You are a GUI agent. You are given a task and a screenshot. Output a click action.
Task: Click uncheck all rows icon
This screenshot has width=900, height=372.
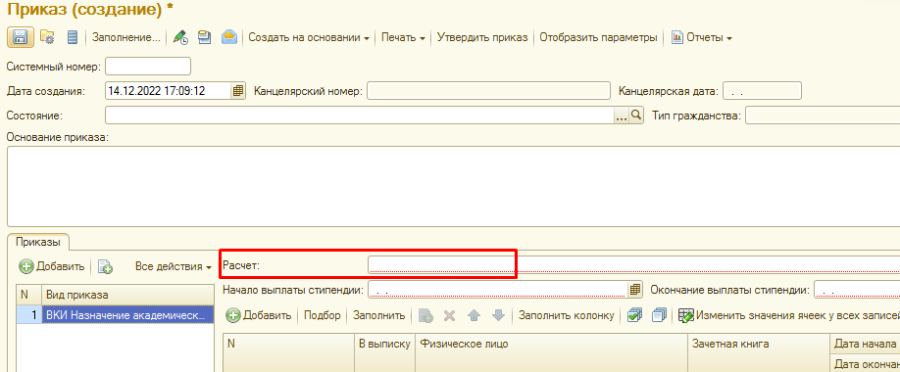coord(660,315)
